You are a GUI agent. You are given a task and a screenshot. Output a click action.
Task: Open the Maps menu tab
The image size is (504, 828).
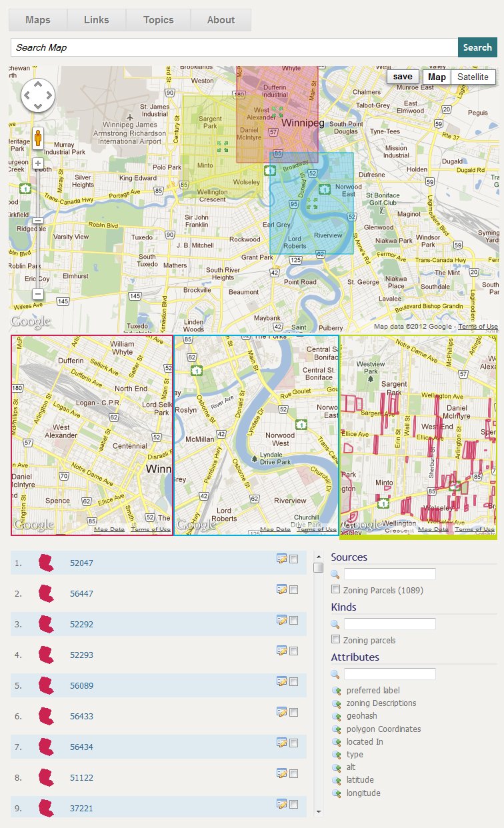[x=38, y=20]
